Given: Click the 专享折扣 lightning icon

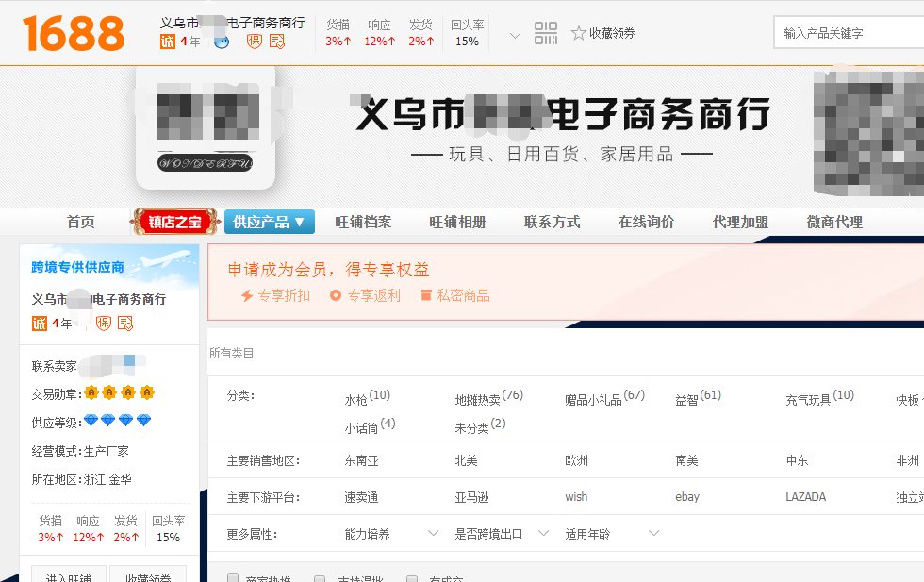Looking at the screenshot, I should coord(247,295).
